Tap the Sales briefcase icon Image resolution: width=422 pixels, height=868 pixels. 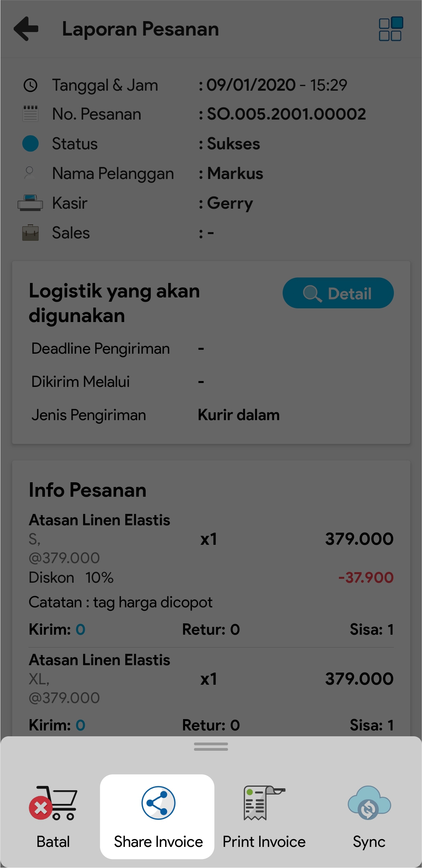(x=30, y=233)
